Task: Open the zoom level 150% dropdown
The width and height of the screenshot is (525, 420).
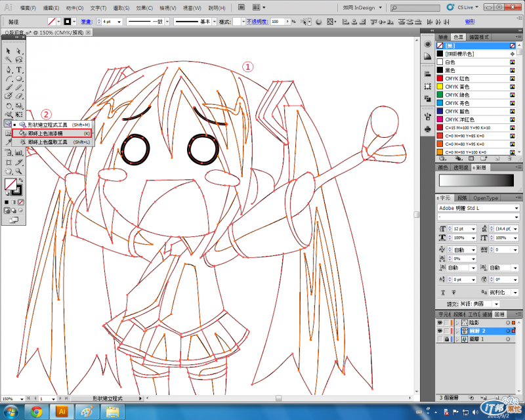Action: [x=22, y=399]
